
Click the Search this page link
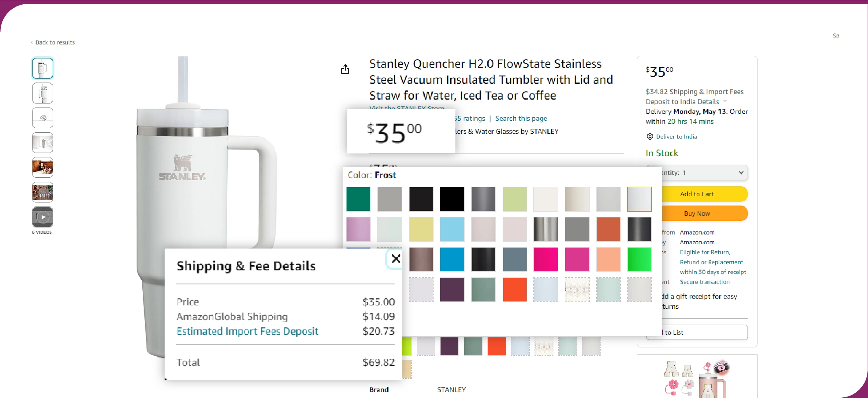click(521, 118)
